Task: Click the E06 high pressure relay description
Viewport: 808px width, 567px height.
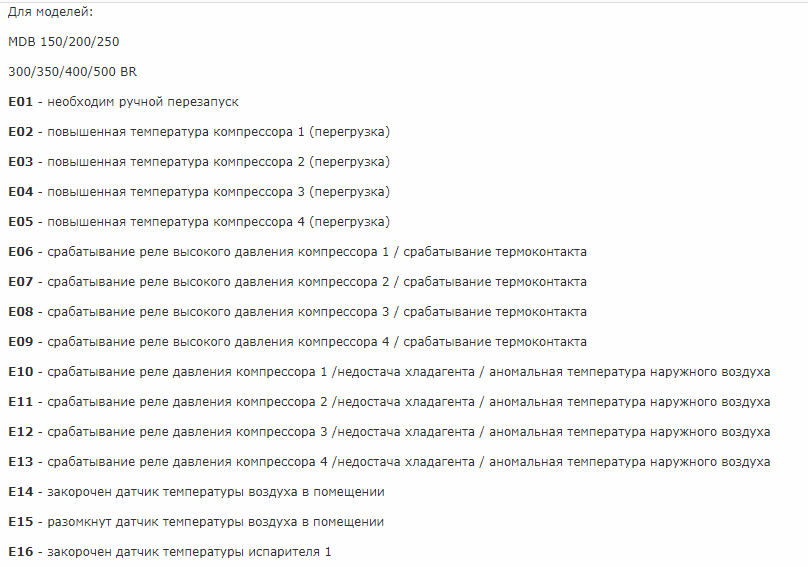Action: pyautogui.click(x=316, y=251)
